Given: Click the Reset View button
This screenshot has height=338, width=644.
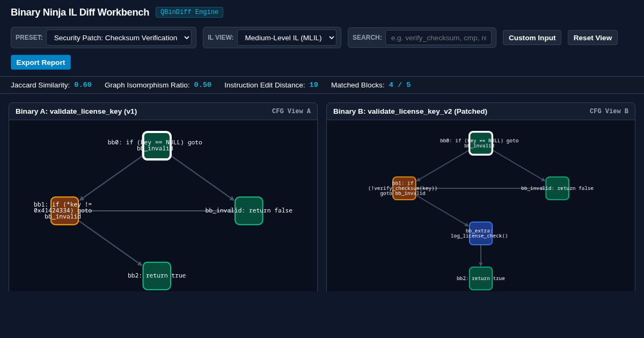Looking at the screenshot, I should [x=592, y=38].
